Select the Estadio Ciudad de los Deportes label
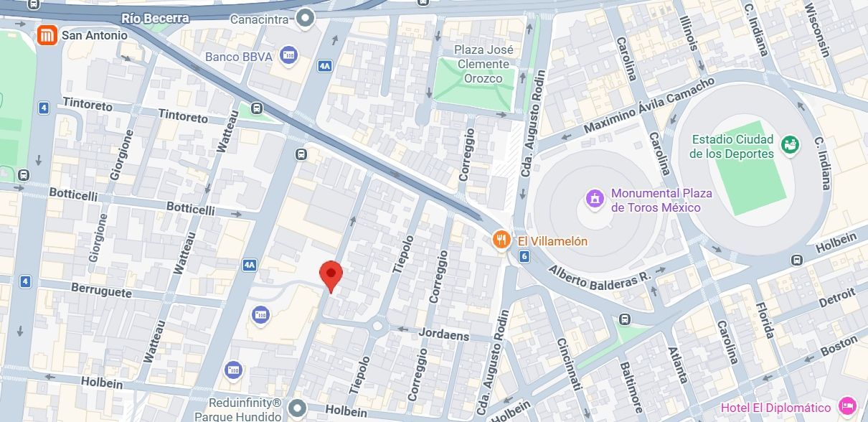Viewport: 868px width, 422px height. coord(732,146)
